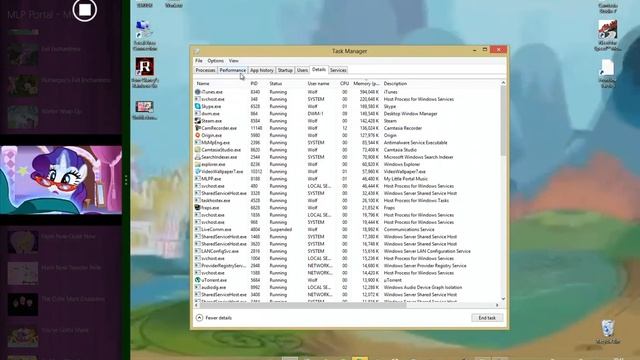Sort by the Name column header
640x360 pixels.
[x=222, y=84]
